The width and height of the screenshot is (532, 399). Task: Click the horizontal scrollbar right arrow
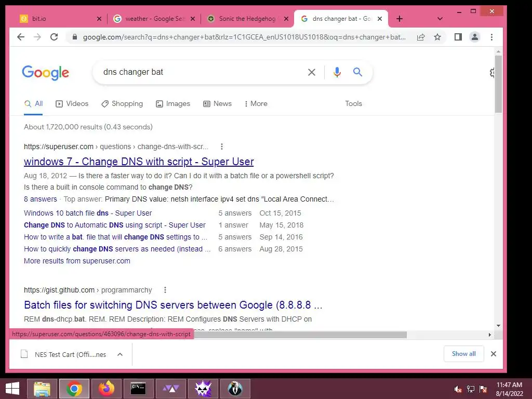(489, 335)
